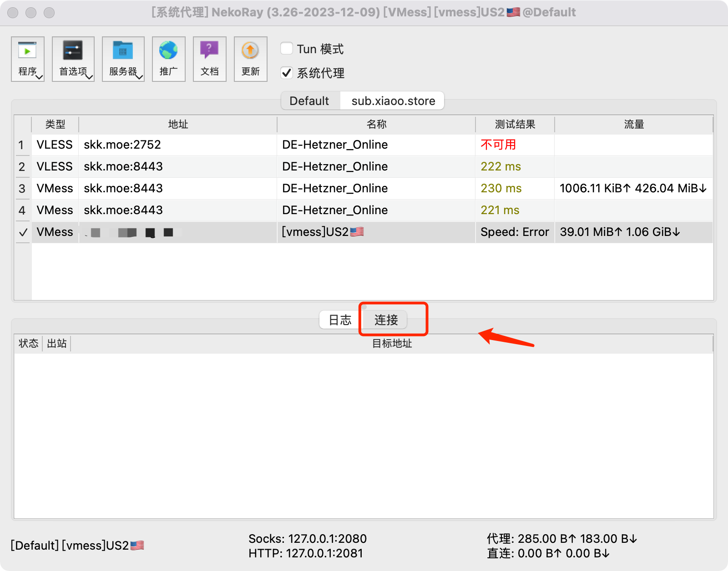Click the 更新 update icon
The image size is (728, 571).
pyautogui.click(x=251, y=59)
